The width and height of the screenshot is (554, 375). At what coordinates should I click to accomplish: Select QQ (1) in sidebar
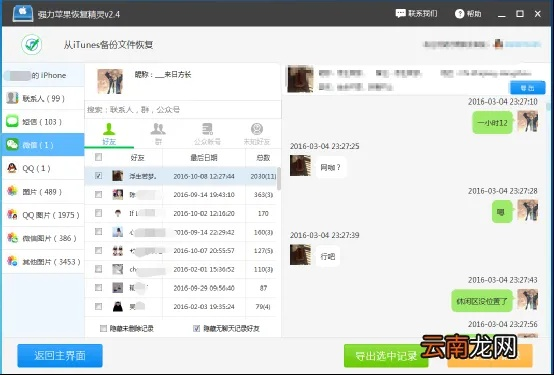(43, 168)
